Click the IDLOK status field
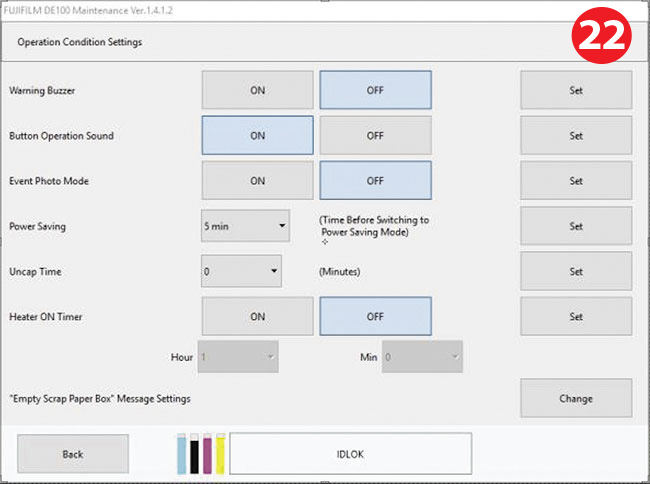This screenshot has height=484, width=650. [350, 454]
